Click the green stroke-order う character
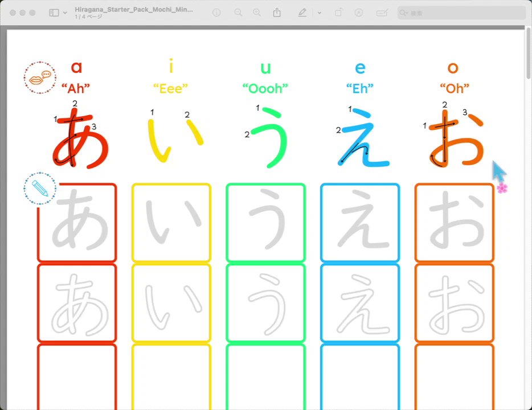Viewport: 532px width, 410px height. coord(270,137)
